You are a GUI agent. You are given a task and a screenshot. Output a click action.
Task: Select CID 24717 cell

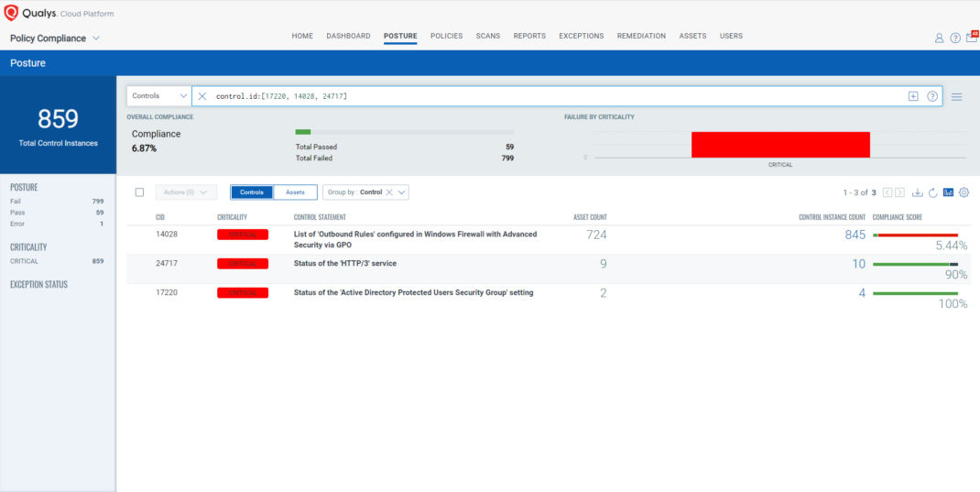(x=167, y=264)
